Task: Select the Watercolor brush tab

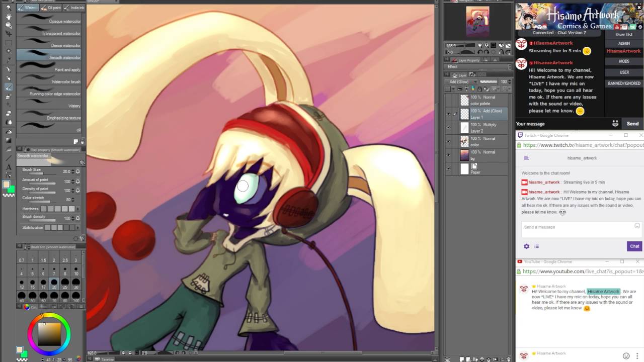Action: click(28, 8)
